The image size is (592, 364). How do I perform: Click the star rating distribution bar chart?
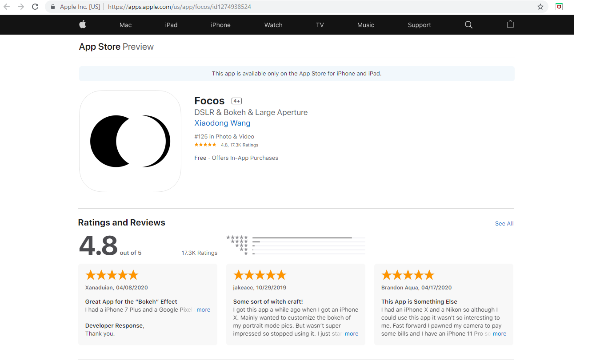[x=296, y=245]
